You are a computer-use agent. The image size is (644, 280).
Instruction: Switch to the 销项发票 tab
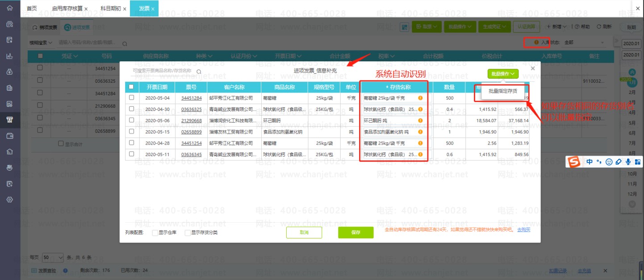tap(45, 27)
